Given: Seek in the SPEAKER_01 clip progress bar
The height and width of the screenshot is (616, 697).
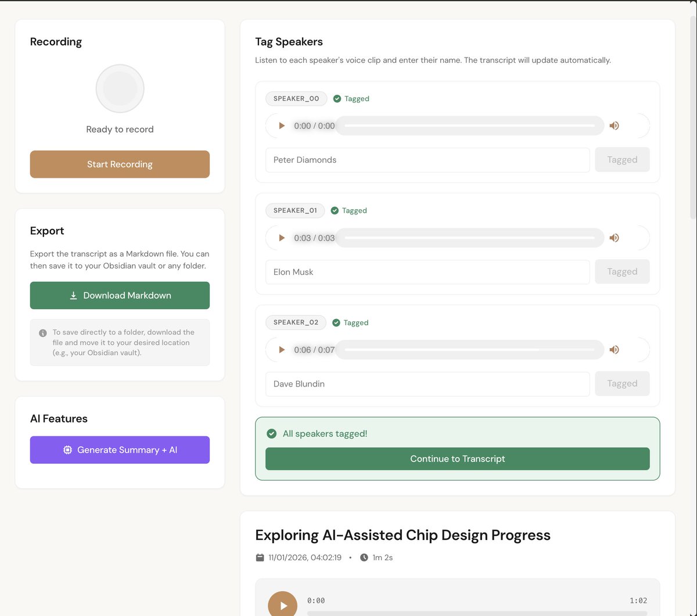Looking at the screenshot, I should pos(469,238).
